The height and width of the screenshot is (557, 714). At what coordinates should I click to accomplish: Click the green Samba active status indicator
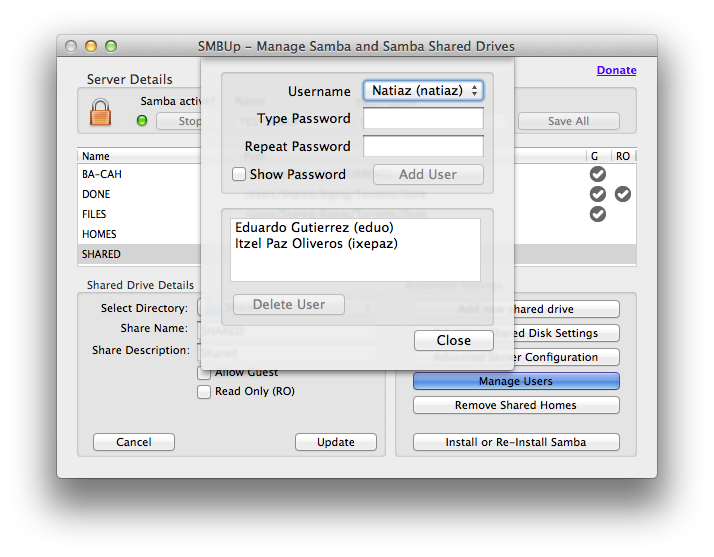click(142, 121)
